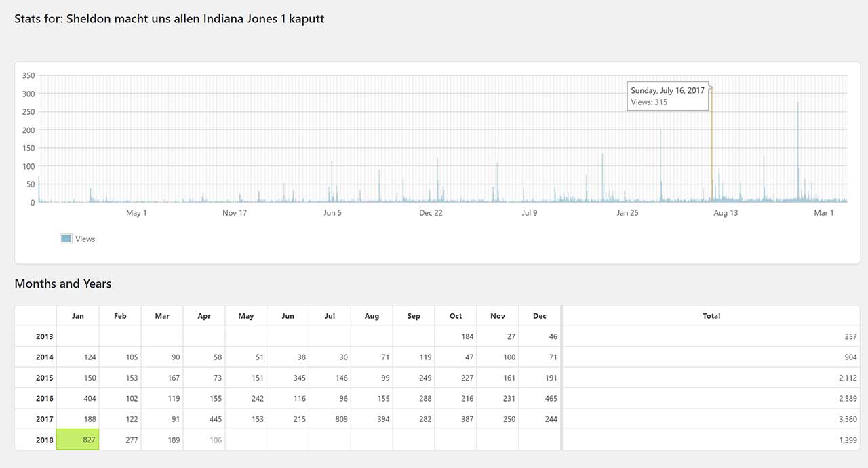Click the 46 cell for December 2013
868x468 pixels.
tap(540, 336)
